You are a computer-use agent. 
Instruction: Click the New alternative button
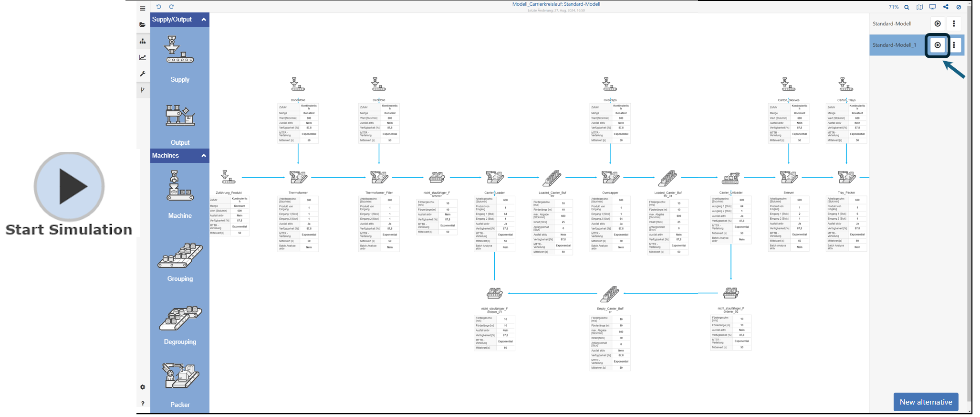point(926,402)
